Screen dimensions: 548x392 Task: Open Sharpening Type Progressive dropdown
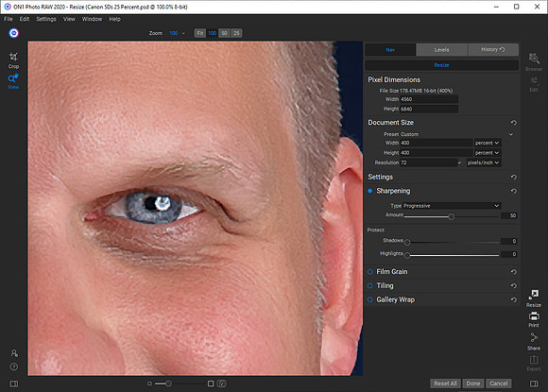point(452,206)
